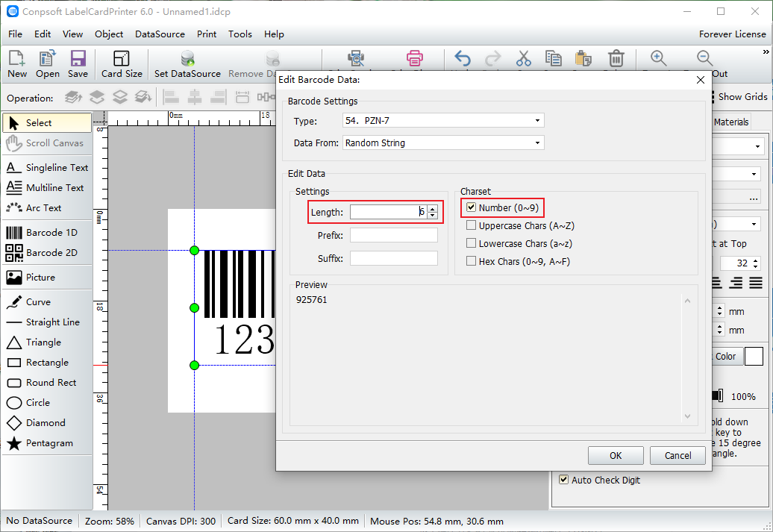The image size is (773, 532).
Task: Select the Barcode 2D tool
Action: click(x=47, y=252)
